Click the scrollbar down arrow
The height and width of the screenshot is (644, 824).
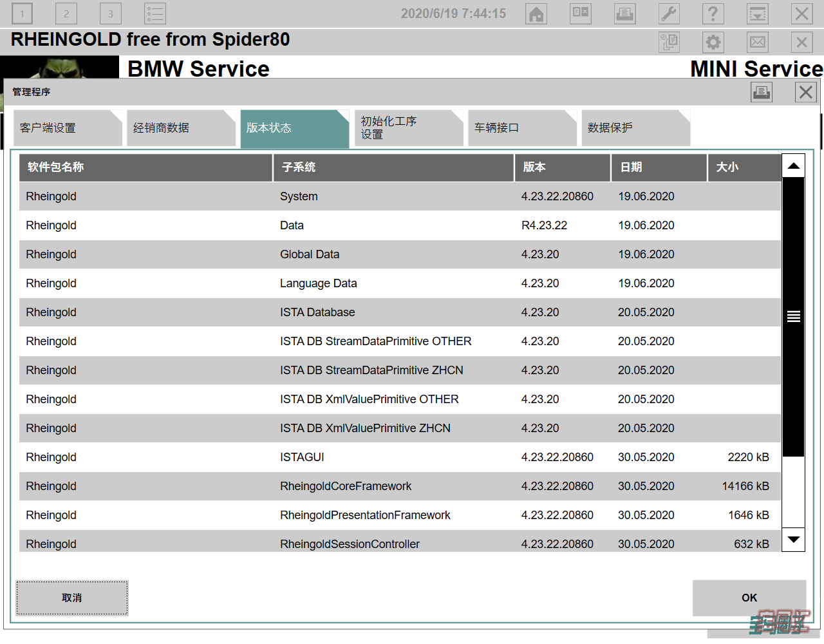pos(794,539)
